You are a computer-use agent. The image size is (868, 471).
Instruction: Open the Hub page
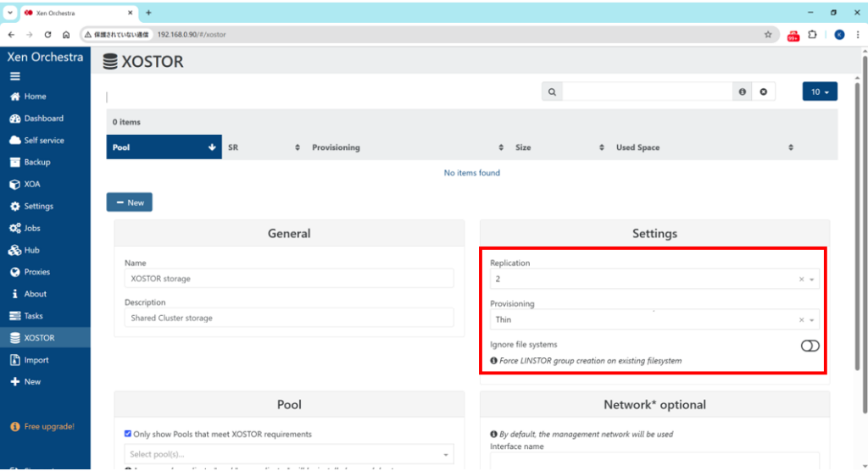click(32, 250)
